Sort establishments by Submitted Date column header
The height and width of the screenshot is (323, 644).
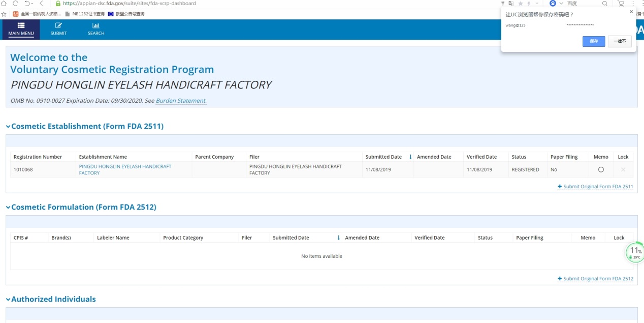[383, 157]
